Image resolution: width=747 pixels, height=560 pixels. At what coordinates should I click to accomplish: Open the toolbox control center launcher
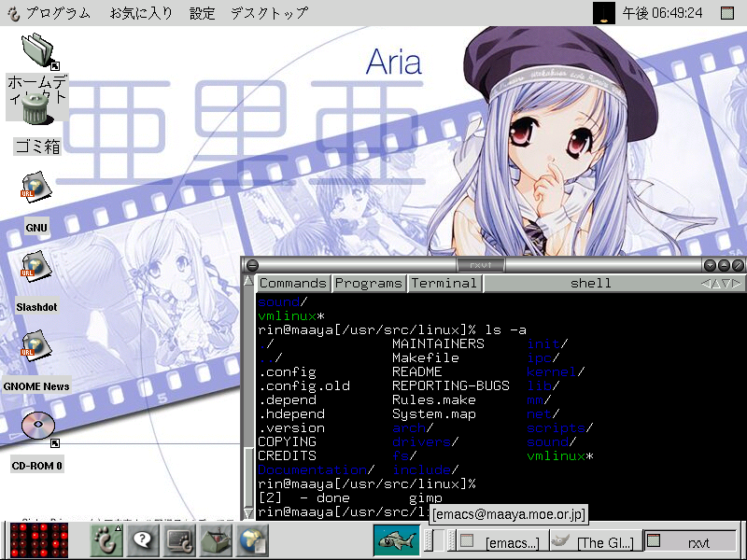tap(216, 539)
